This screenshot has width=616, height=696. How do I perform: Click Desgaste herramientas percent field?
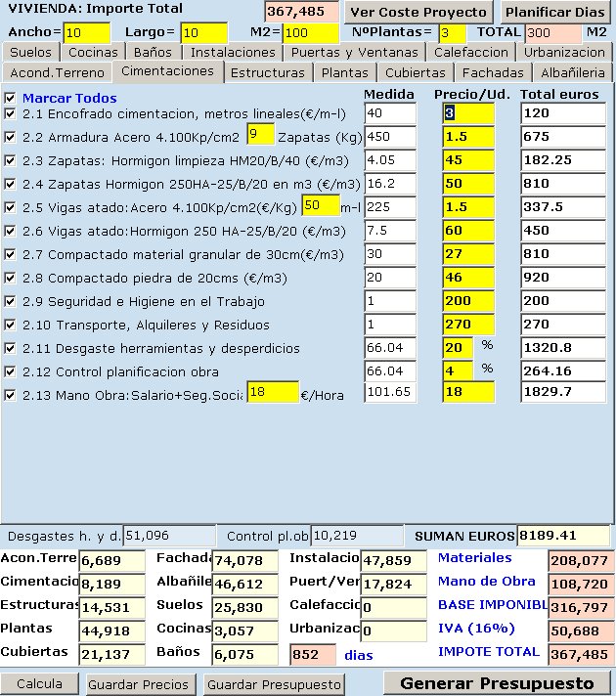(458, 348)
